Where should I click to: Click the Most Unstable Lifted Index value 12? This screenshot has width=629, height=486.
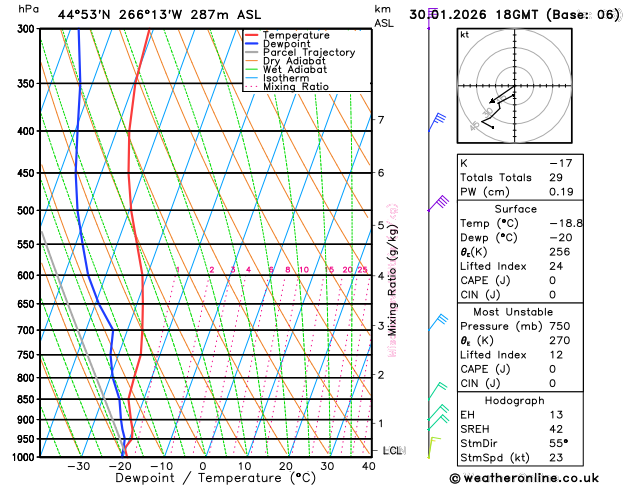pyautogui.click(x=556, y=355)
